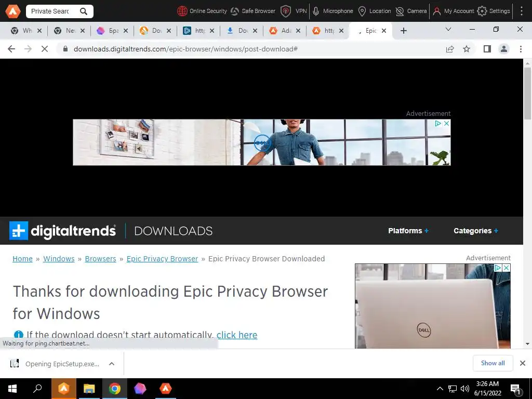
Task: Show hidden system tray icons
Action: (x=440, y=389)
